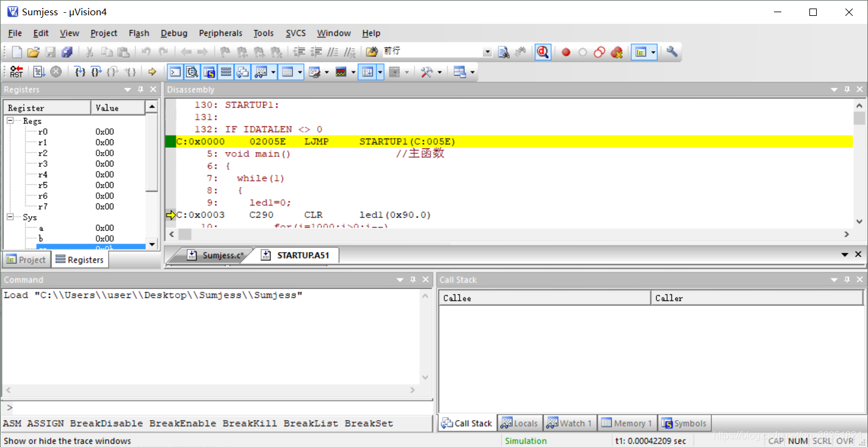Click the Run icon in the debug toolbar
Screen dimensions: 868x447
pos(39,72)
